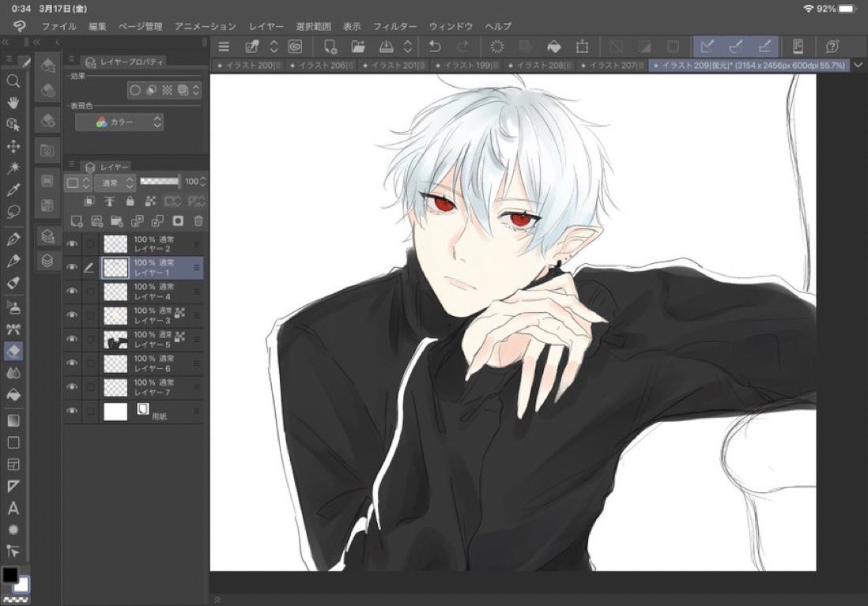The image size is (868, 606).
Task: Open palette color dropdown in layer panel
Action: [x=77, y=182]
